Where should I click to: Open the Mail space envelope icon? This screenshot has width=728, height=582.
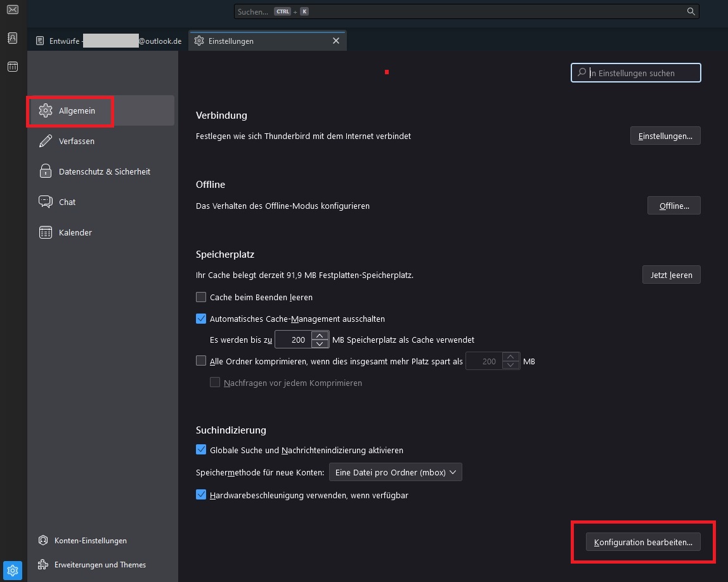pyautogui.click(x=13, y=10)
